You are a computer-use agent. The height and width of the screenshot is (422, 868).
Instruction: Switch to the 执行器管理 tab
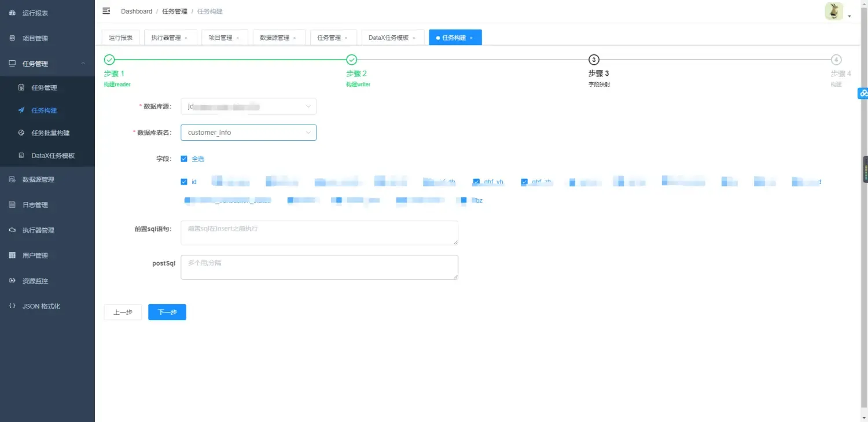coord(167,37)
